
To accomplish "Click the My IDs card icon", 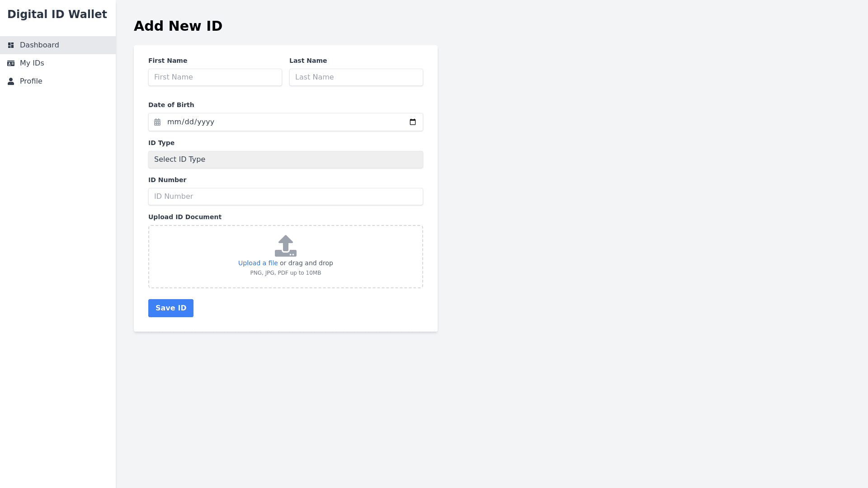I will tap(11, 63).
